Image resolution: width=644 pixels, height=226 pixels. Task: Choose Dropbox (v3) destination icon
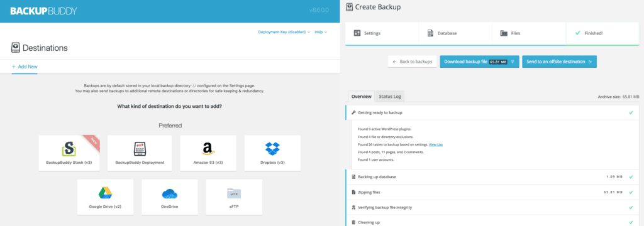[x=272, y=149]
